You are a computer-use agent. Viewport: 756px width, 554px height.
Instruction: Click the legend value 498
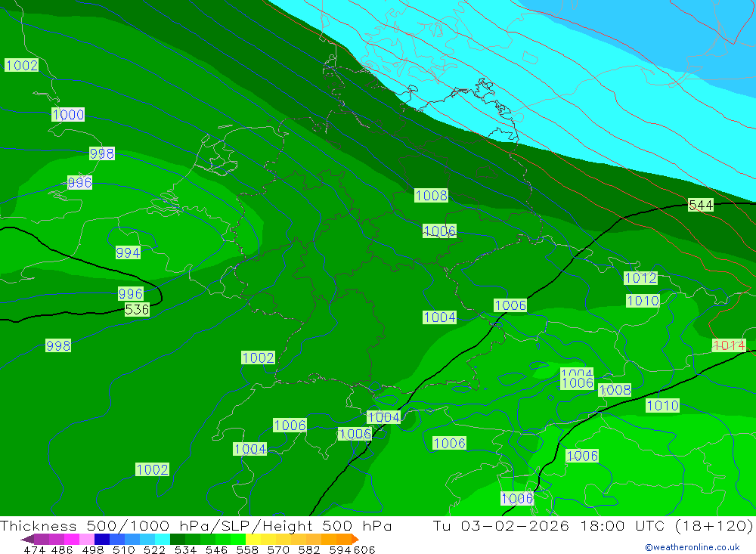(92, 549)
